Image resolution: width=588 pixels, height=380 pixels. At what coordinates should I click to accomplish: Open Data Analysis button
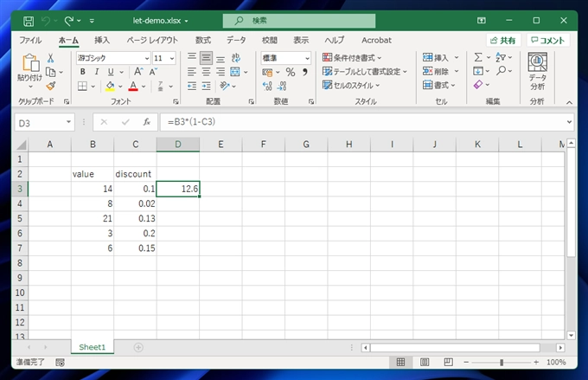tap(537, 71)
